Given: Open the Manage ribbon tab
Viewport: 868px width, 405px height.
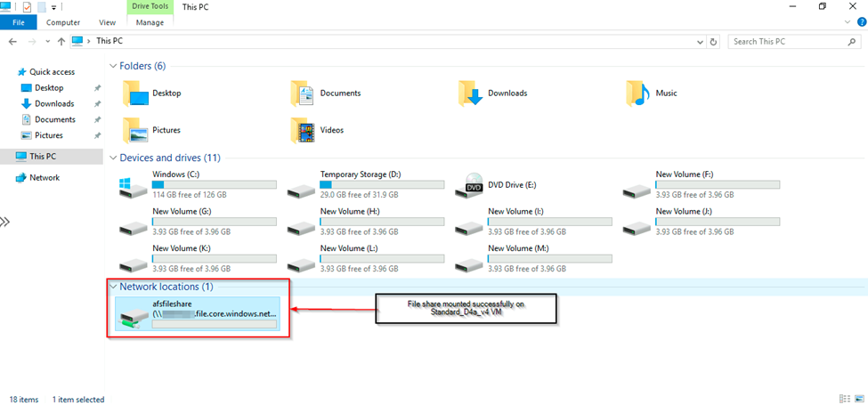Looking at the screenshot, I should [150, 22].
